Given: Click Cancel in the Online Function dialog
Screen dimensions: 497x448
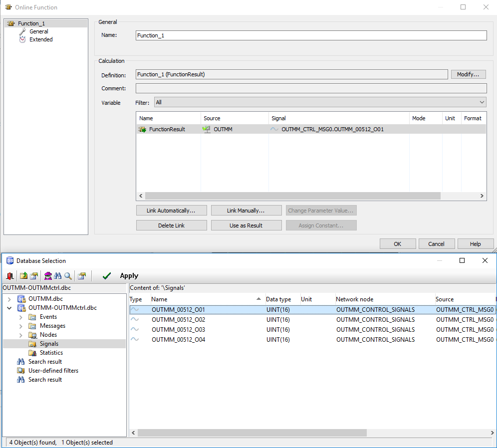Looking at the screenshot, I should point(437,243).
